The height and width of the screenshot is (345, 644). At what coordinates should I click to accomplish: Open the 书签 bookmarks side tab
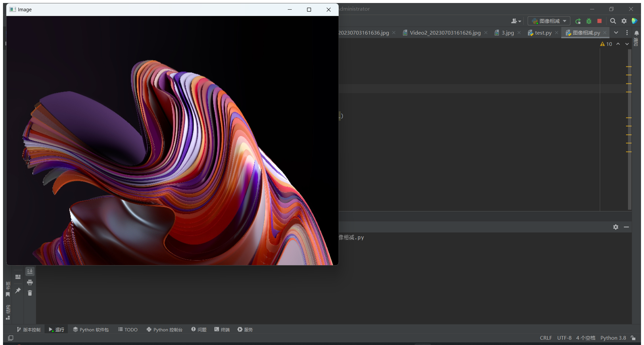[x=8, y=289]
